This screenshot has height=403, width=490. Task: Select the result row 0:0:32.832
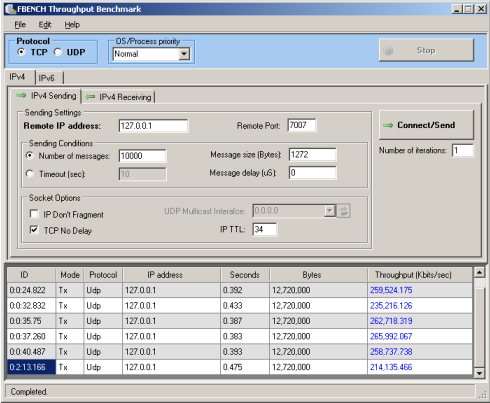[x=240, y=306]
